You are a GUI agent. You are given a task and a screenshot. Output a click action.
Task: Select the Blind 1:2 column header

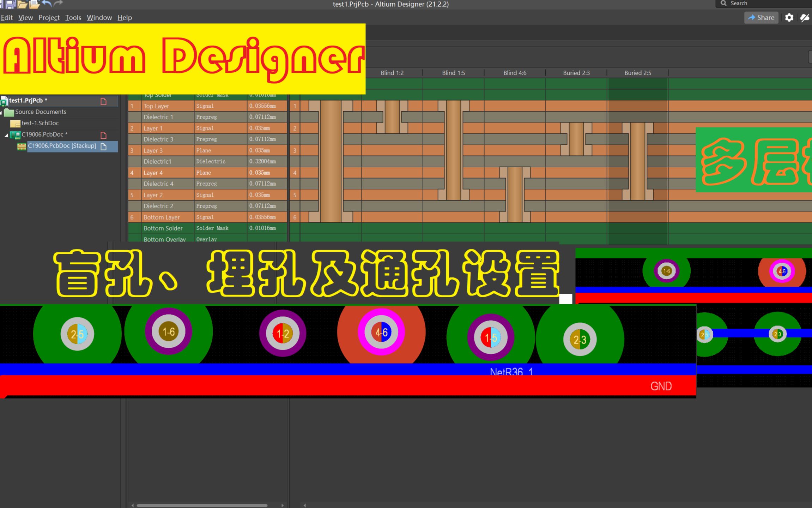pyautogui.click(x=392, y=73)
